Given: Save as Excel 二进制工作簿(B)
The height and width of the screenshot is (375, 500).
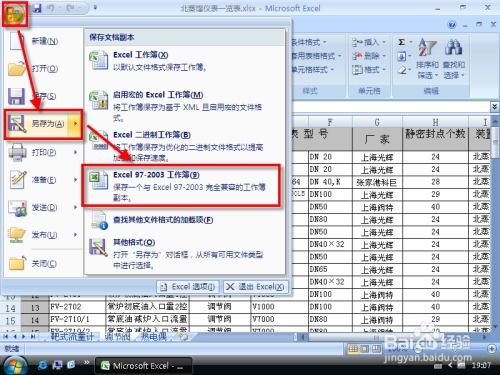Looking at the screenshot, I should (185, 146).
